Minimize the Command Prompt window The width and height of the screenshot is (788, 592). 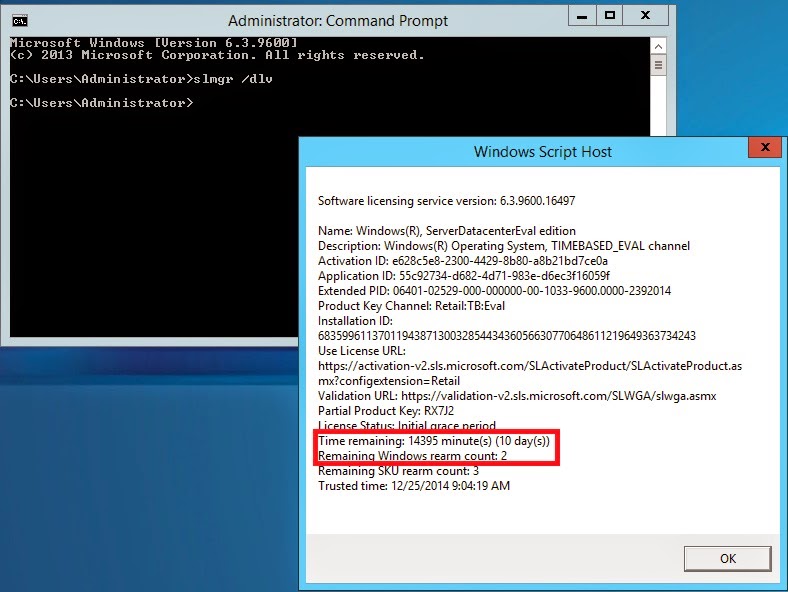click(582, 16)
